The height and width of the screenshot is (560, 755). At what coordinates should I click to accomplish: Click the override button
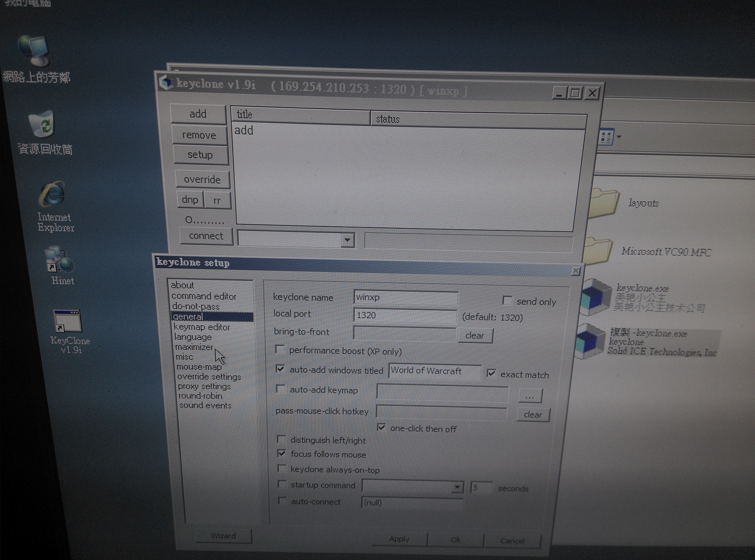(203, 179)
